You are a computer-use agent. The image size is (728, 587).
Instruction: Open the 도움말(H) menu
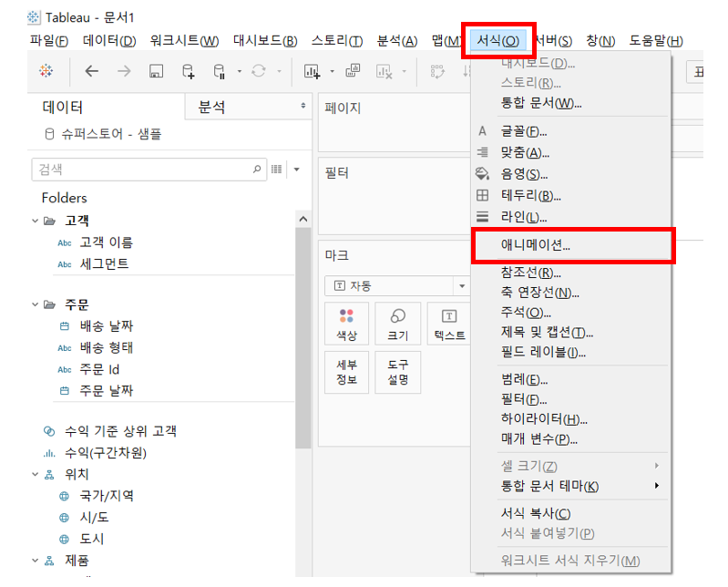click(656, 41)
